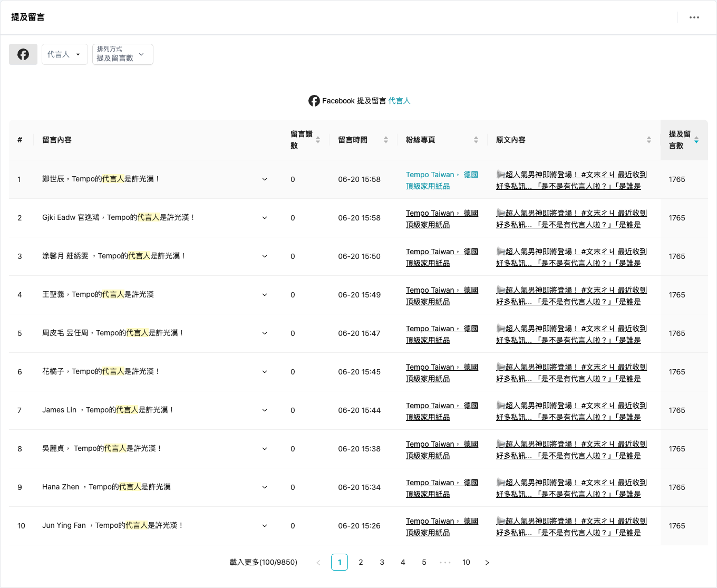Expand comment row of 花橘子
Image resolution: width=717 pixels, height=588 pixels.
click(x=265, y=372)
